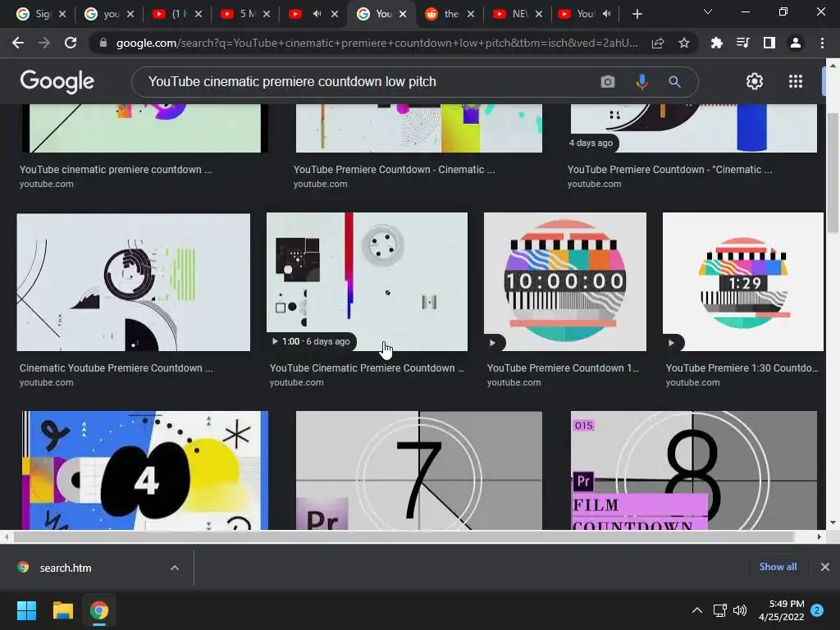Open the taskbar clock and date
Screen dimensions: 840x630
(781, 610)
